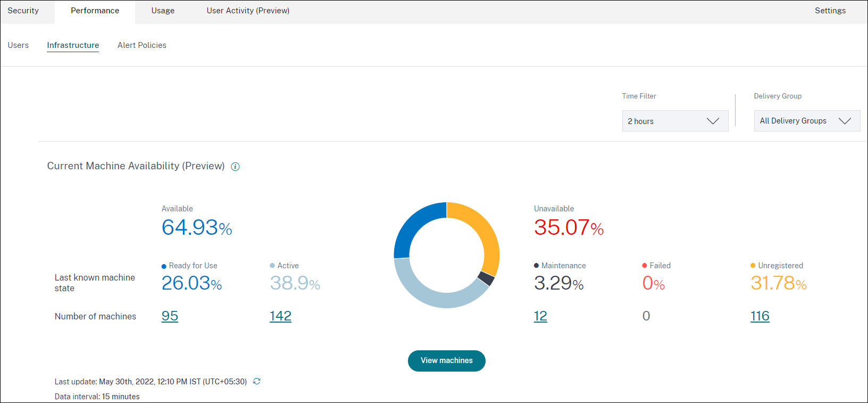The height and width of the screenshot is (403, 868).
Task: Click the light blue Active legend dot
Action: click(272, 266)
